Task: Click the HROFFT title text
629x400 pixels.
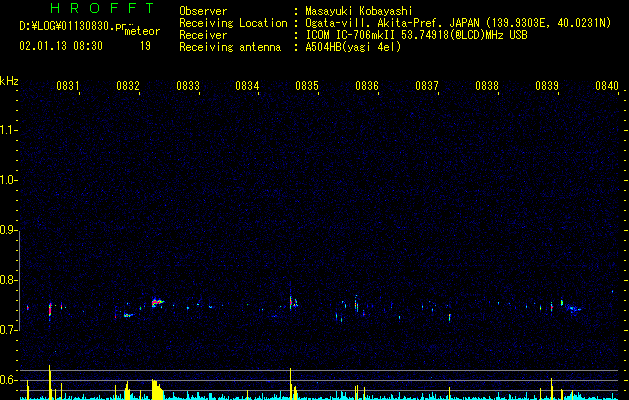Action: pyautogui.click(x=102, y=8)
